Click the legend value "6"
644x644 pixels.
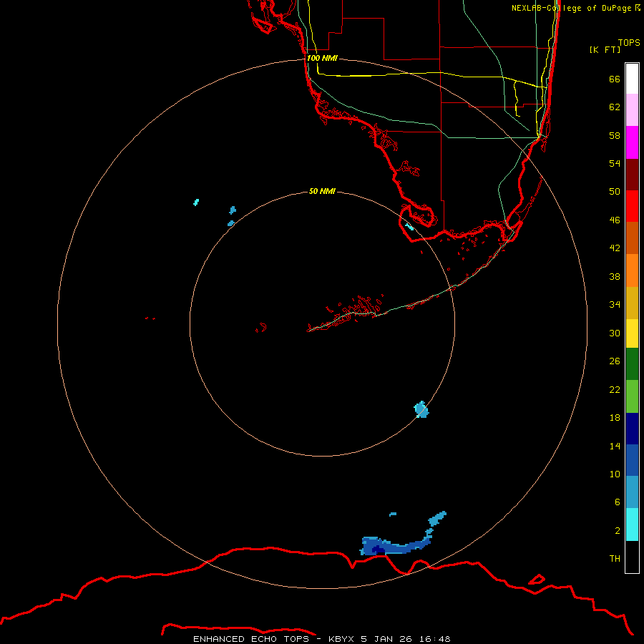click(x=617, y=502)
